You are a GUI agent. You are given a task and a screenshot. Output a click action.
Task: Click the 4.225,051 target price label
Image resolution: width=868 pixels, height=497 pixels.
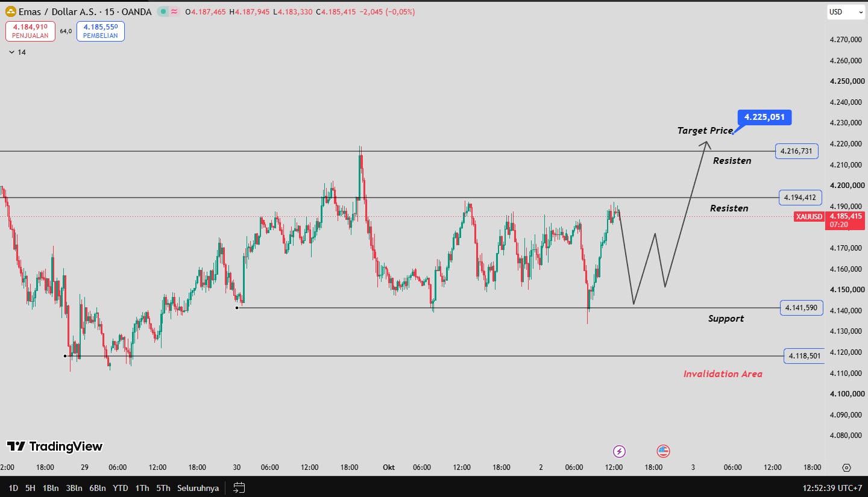(764, 117)
